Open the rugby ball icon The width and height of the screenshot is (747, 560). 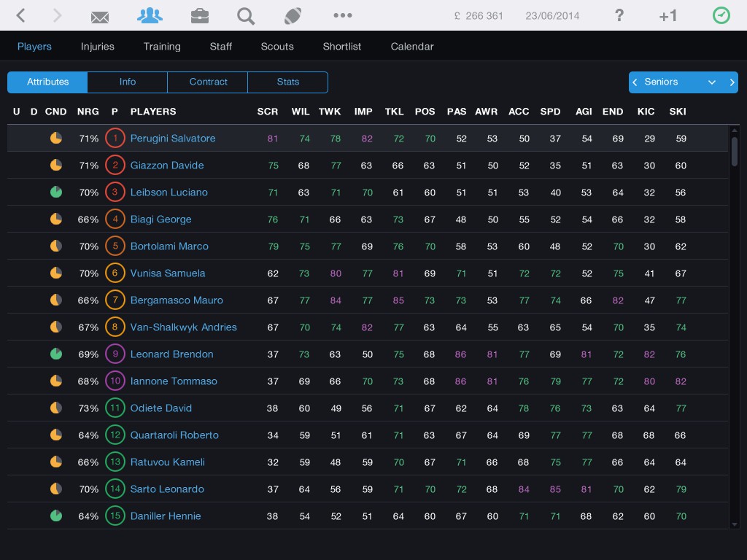[x=293, y=16]
